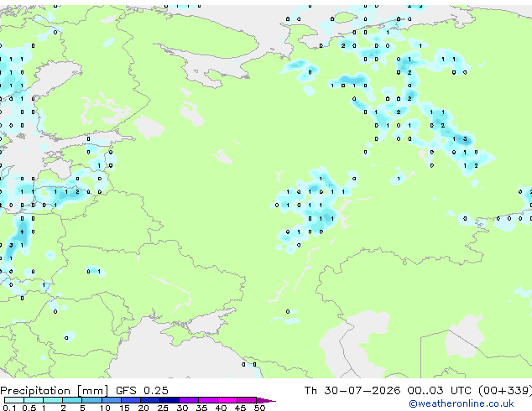Click the 'Precipitation' title text
Viewport: 532px width, 411px height.
35,391
